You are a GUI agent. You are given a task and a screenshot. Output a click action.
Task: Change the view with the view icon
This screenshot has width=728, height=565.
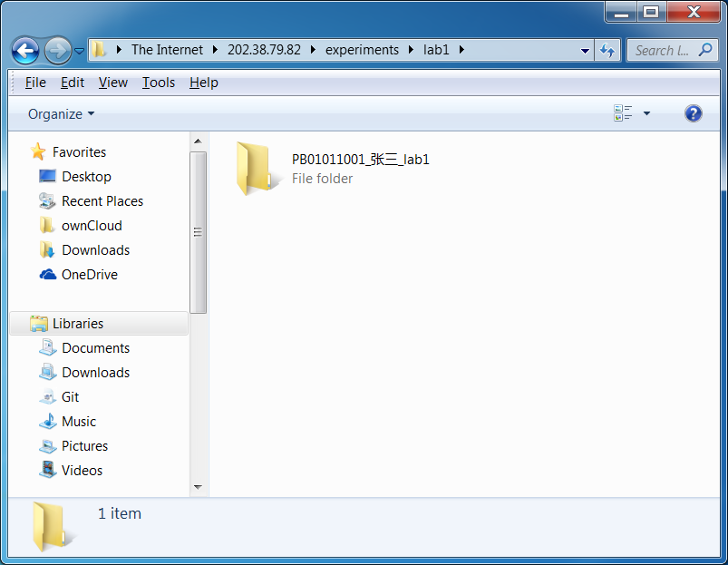click(x=623, y=112)
